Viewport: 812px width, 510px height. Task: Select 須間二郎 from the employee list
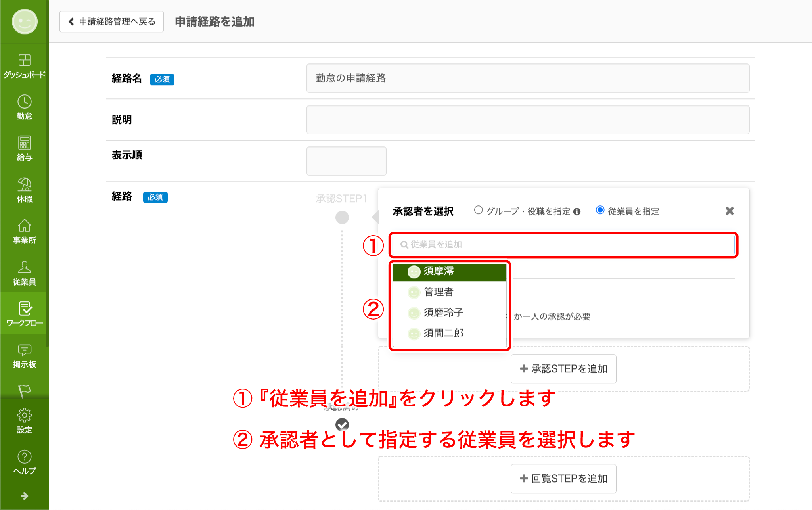coord(450,333)
